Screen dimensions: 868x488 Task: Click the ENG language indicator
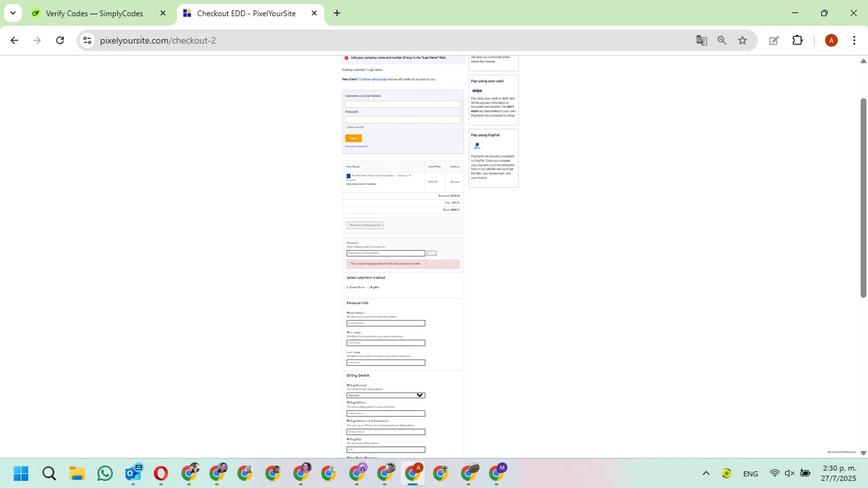click(x=751, y=474)
